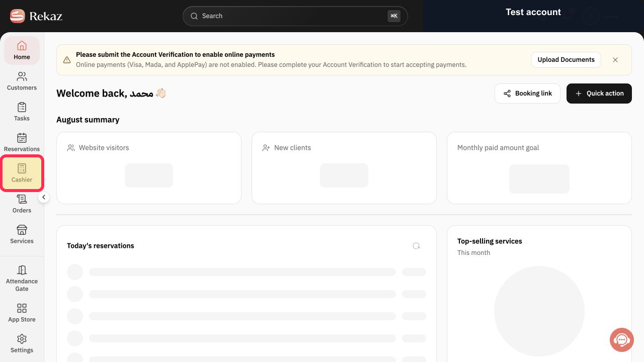Click the Upload Documents button
Screen dimensions: 644x362
coord(566,59)
